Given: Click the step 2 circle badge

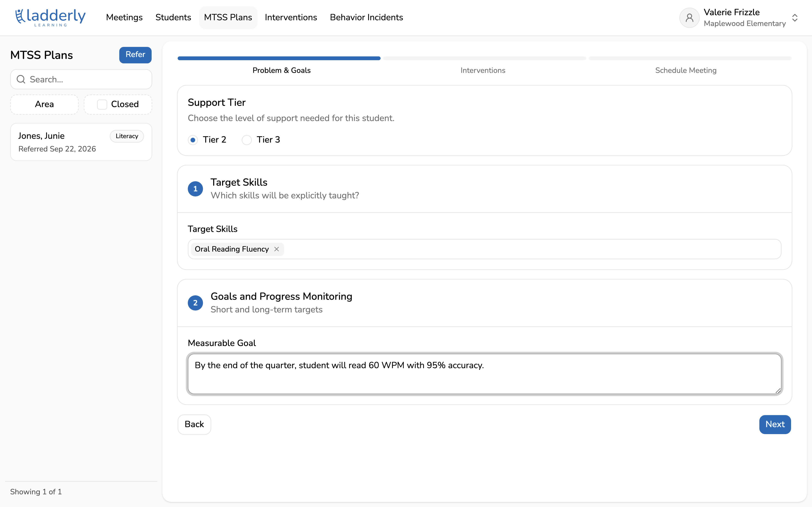Looking at the screenshot, I should click(x=195, y=303).
